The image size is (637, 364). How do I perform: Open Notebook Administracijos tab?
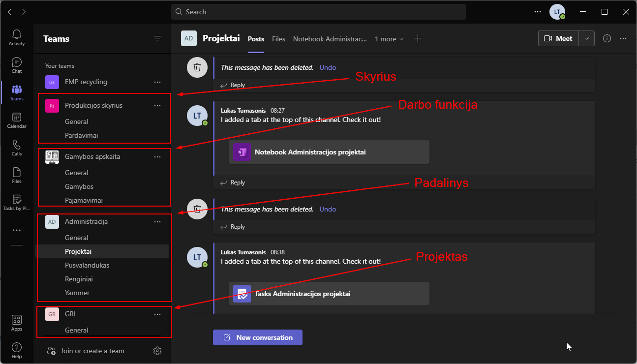tap(330, 39)
